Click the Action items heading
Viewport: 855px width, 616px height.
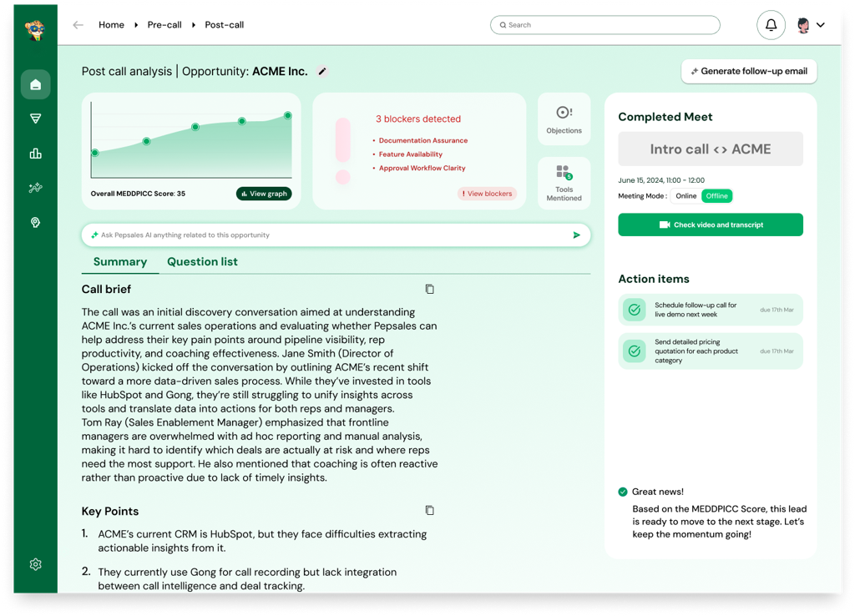(x=653, y=279)
